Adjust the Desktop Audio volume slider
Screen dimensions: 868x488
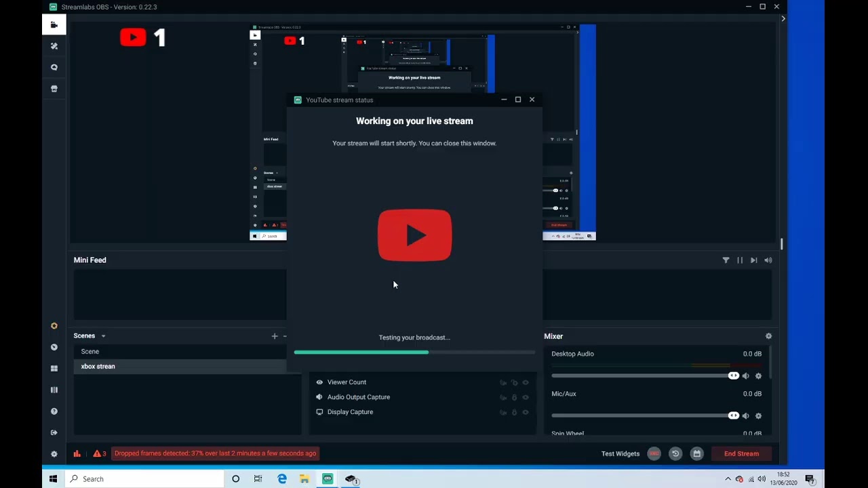pyautogui.click(x=645, y=375)
